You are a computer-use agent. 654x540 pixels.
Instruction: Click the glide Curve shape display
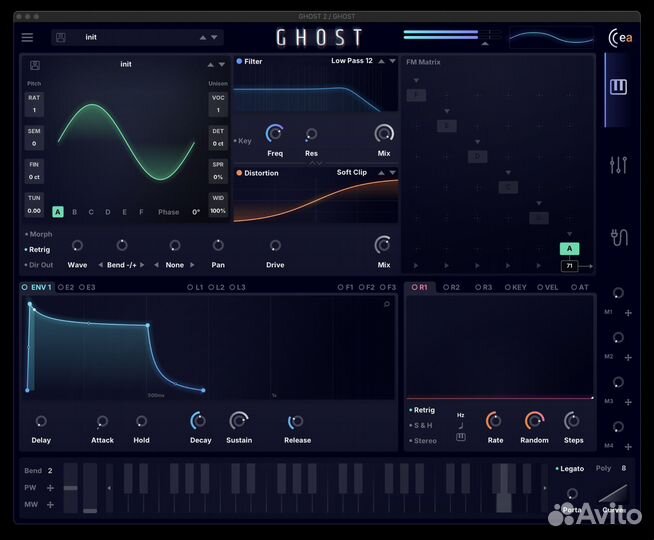point(613,494)
